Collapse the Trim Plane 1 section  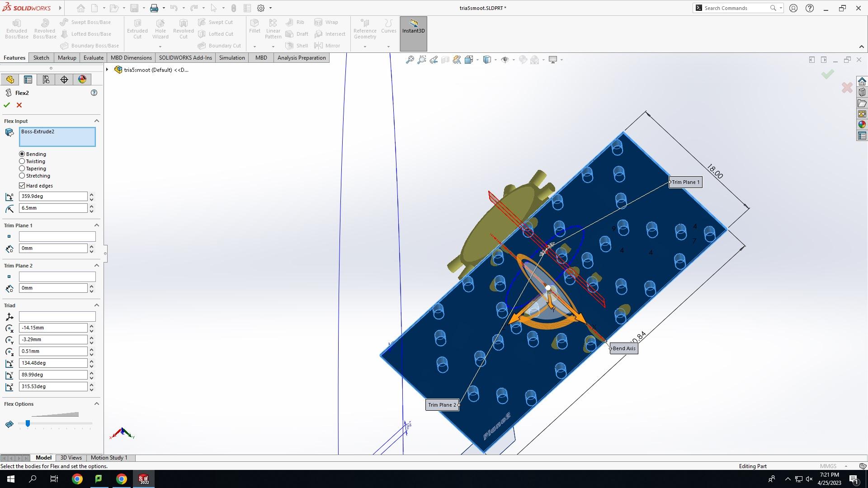click(96, 225)
